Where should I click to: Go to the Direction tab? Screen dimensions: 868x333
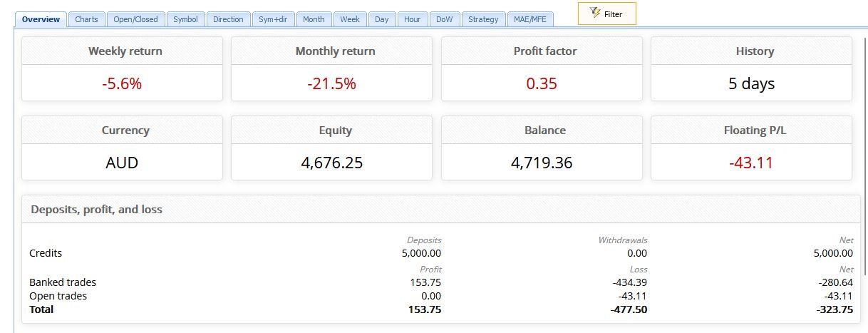point(228,19)
